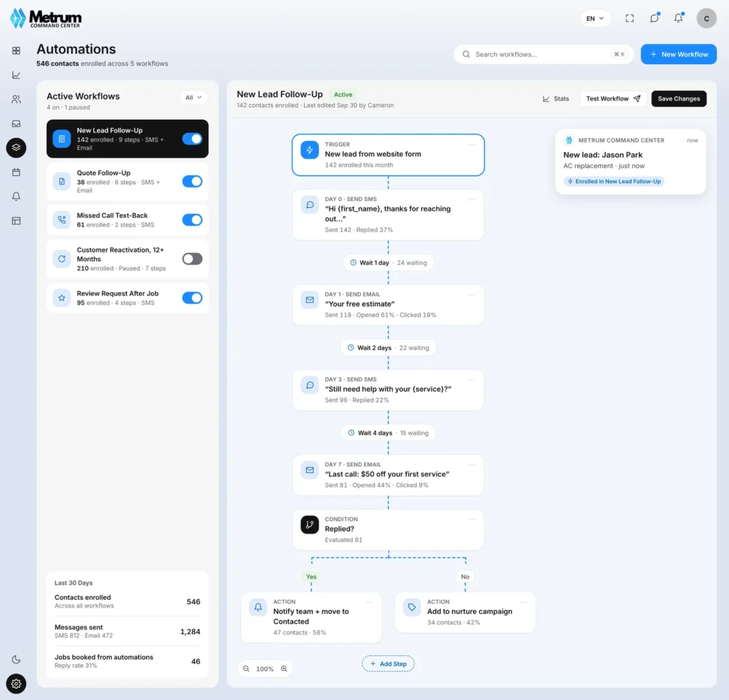Select the No branch label
Image resolution: width=729 pixels, height=700 pixels.
465,577
